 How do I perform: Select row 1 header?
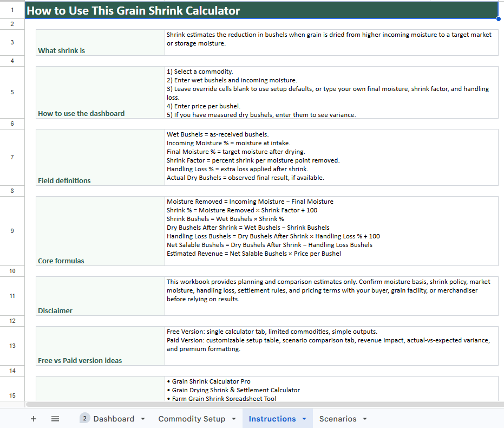(12, 10)
